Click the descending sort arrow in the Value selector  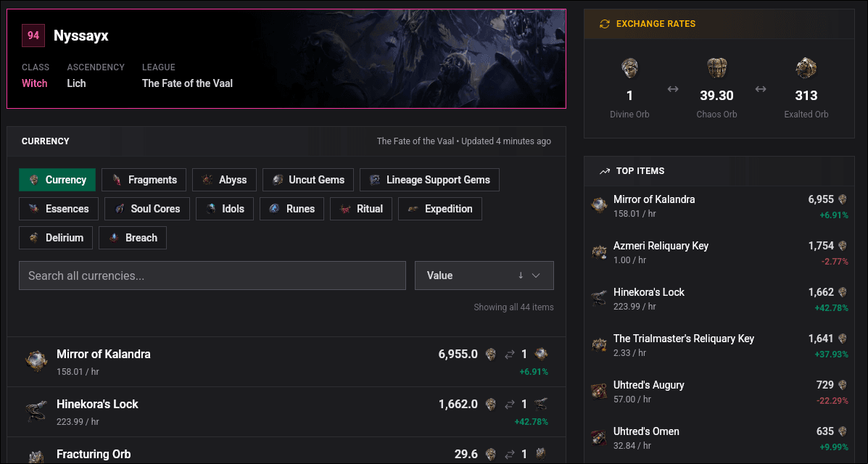point(521,275)
